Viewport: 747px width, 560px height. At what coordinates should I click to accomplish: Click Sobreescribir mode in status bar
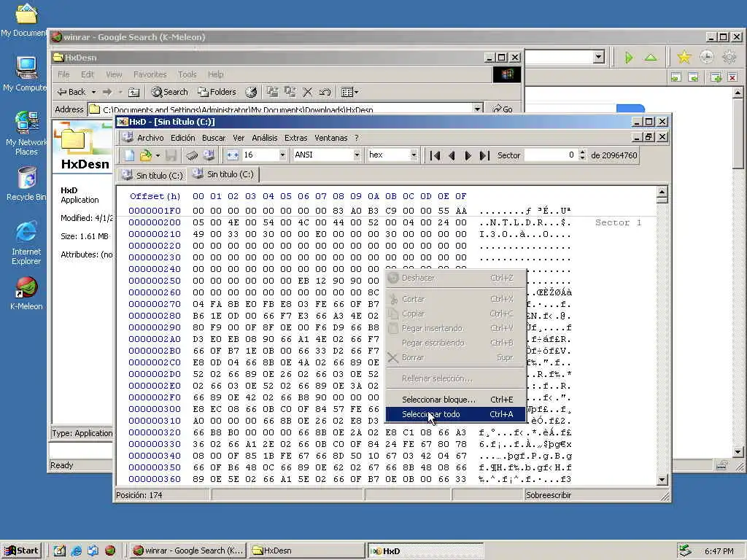point(549,495)
